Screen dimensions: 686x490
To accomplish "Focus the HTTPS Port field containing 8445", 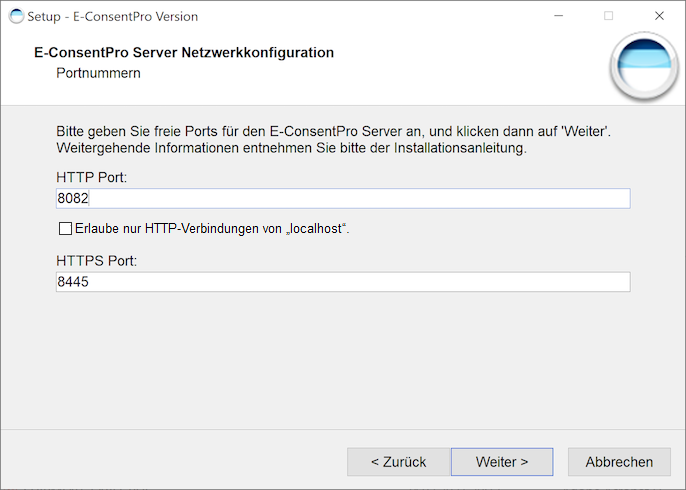I will pos(343,282).
